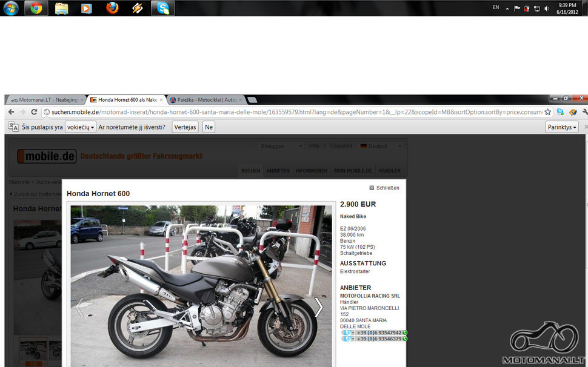Open the HÄNDLER menu tab
The image size is (588, 367).
click(389, 171)
